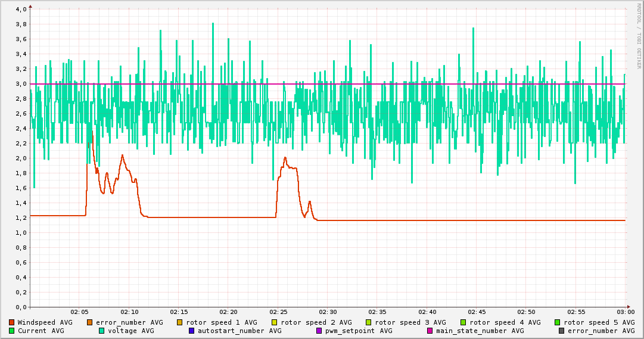Select the rotor speed 3 AVG legend label

[x=410, y=322]
